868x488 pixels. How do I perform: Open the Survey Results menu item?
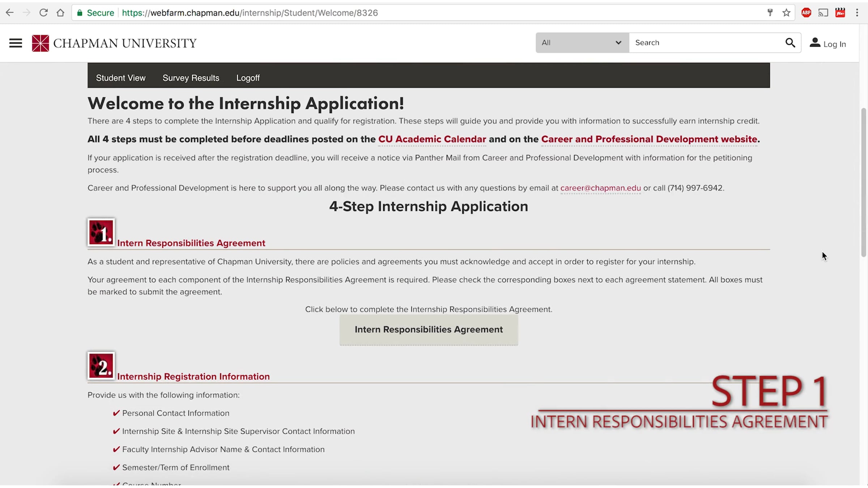click(191, 78)
